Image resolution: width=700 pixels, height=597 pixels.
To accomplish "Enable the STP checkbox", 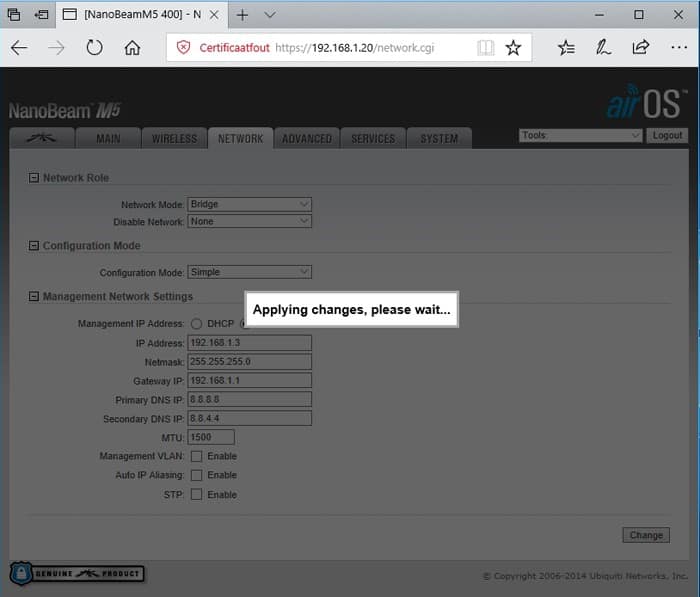I will [x=196, y=494].
